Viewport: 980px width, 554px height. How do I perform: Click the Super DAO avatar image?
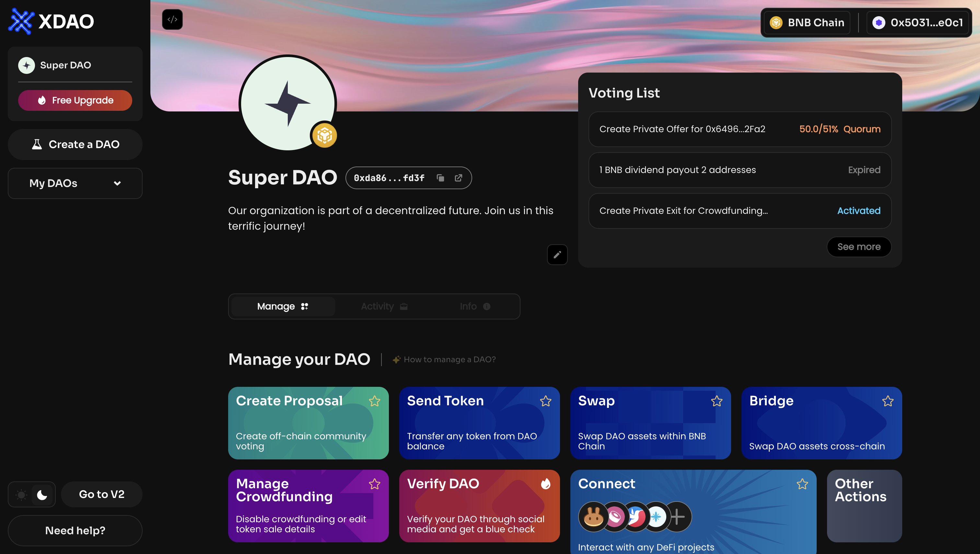click(x=288, y=103)
